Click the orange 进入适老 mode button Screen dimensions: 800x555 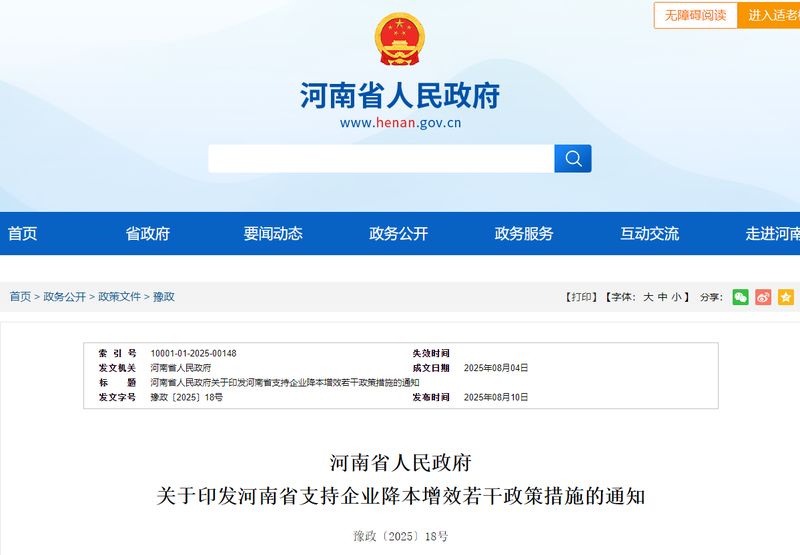coord(772,16)
